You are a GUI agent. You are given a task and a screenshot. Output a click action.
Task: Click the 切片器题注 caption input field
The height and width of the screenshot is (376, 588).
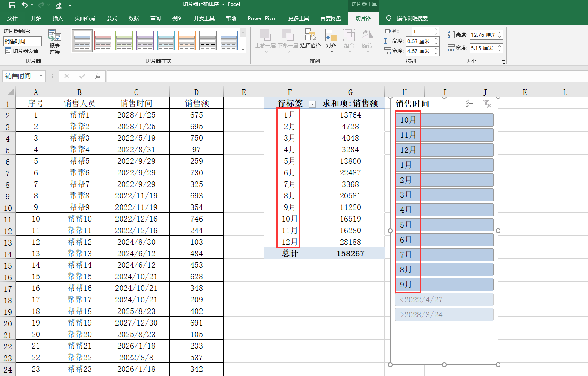pyautogui.click(x=23, y=41)
